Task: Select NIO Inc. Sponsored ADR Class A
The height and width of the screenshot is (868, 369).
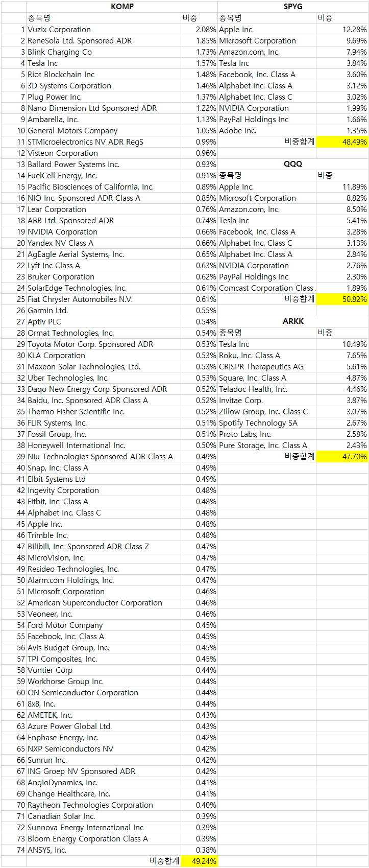Action: [x=104, y=198]
